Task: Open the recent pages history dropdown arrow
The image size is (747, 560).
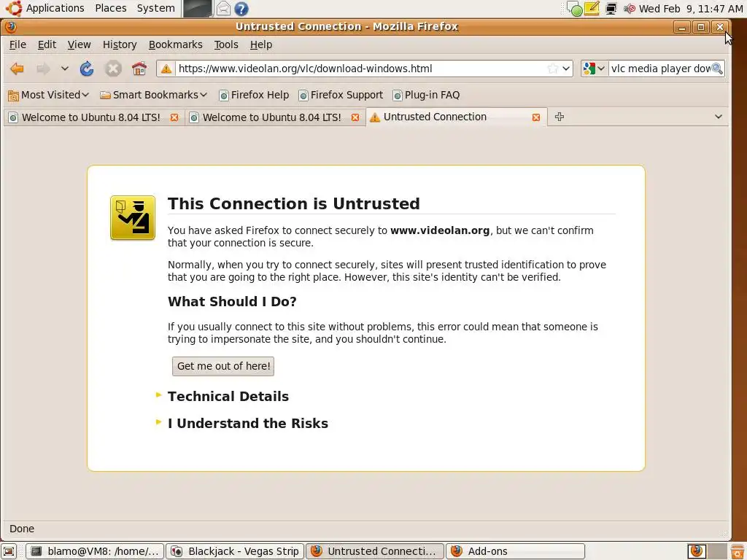Action: [65, 69]
